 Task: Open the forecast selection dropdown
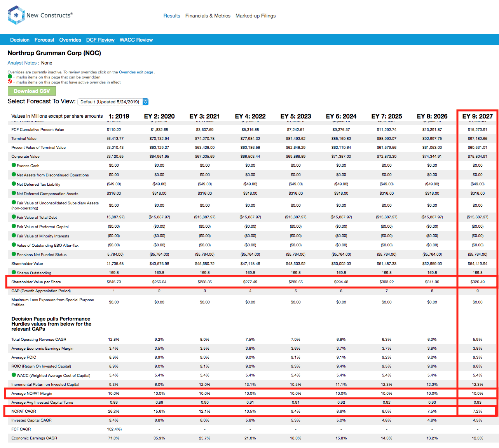[x=113, y=102]
